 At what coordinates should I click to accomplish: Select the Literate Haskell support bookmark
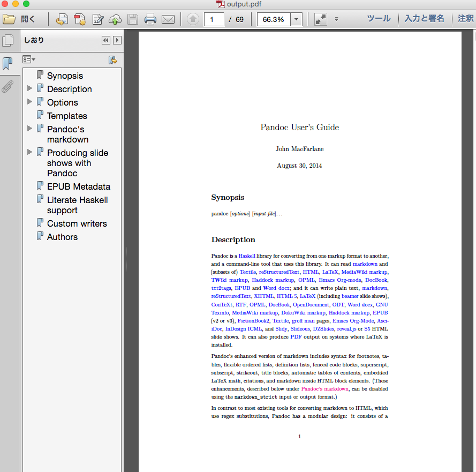(x=78, y=205)
